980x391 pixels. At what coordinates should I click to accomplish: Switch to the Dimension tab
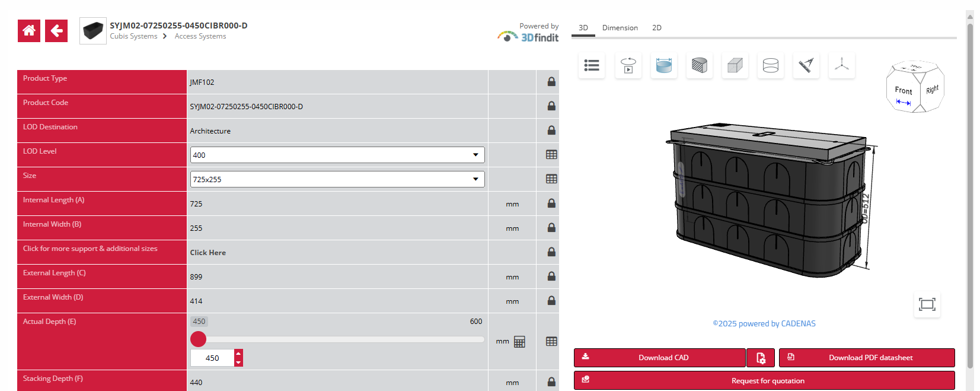pyautogui.click(x=620, y=28)
